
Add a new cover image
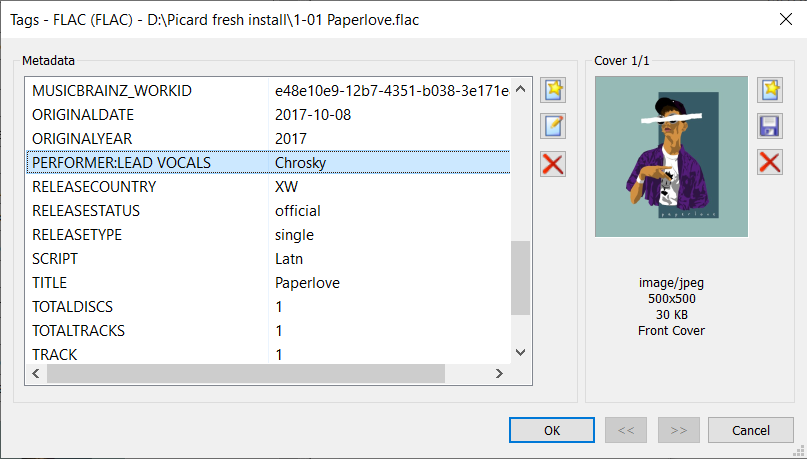[x=770, y=90]
